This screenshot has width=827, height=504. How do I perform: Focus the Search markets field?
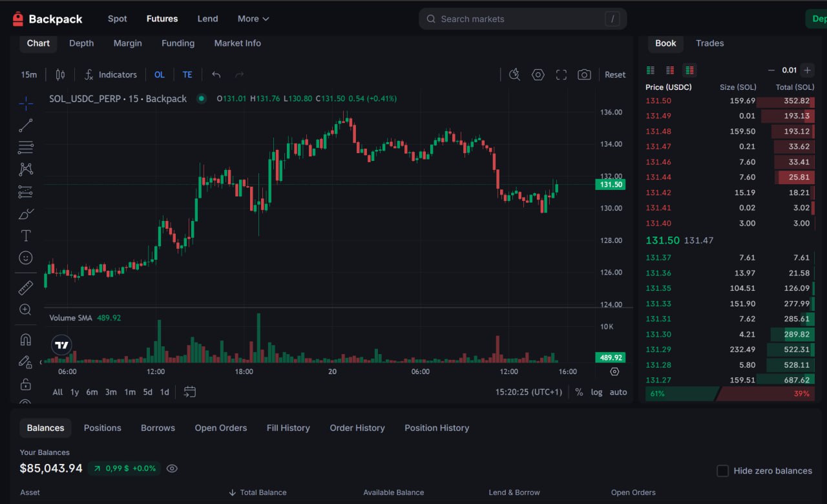click(x=523, y=19)
